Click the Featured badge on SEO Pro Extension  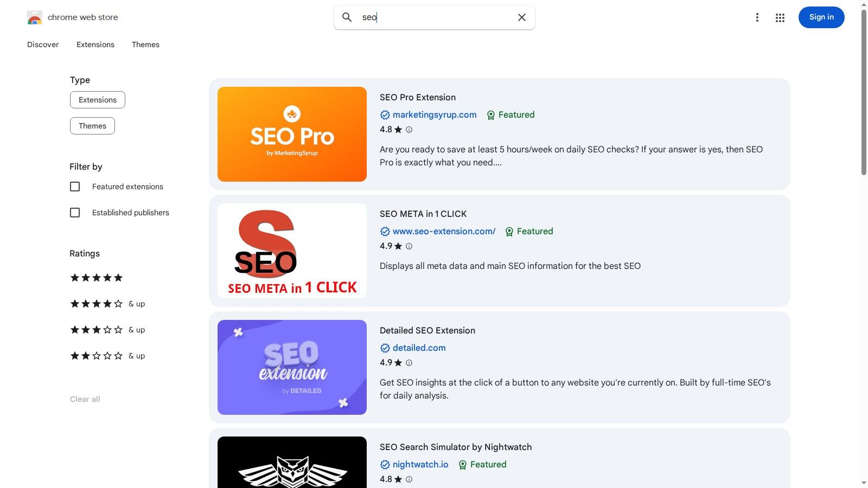click(510, 115)
